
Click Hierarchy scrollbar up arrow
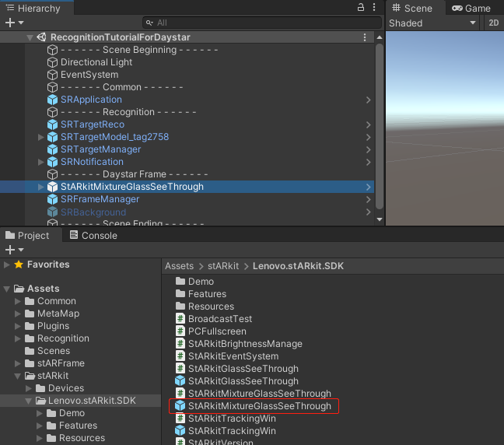click(x=380, y=37)
